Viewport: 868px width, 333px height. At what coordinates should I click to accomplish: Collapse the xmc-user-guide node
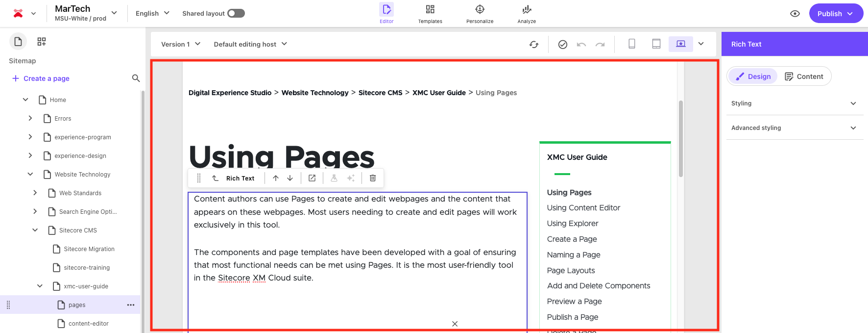point(40,286)
